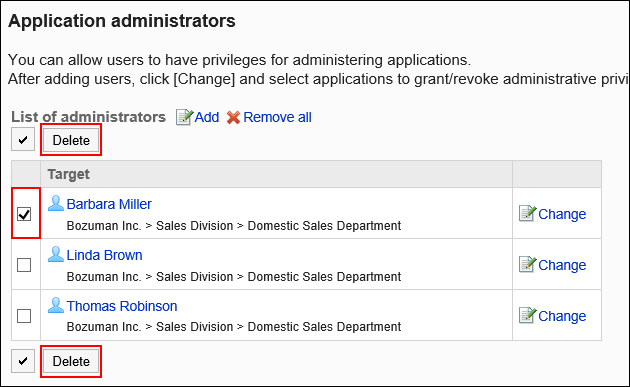
Task: Click the edit icon in Linda Brown's row
Action: (x=528, y=264)
